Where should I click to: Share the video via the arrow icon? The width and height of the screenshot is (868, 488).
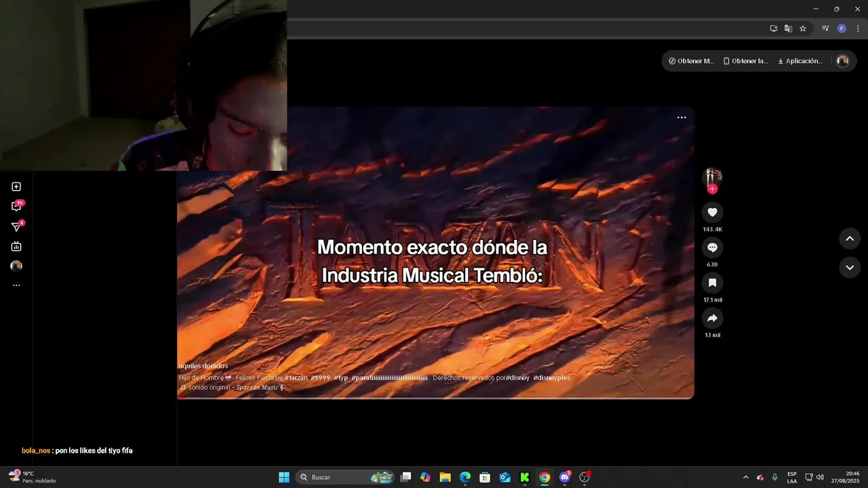[x=712, y=318]
